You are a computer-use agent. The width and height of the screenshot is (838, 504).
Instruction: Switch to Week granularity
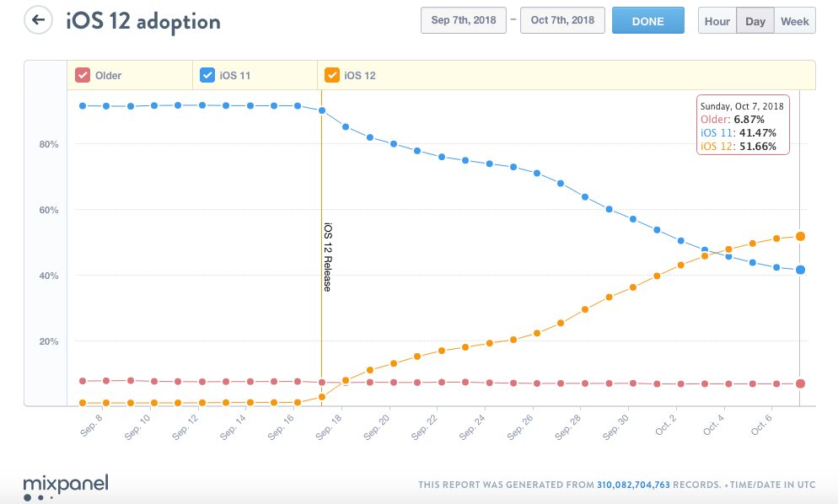click(795, 21)
